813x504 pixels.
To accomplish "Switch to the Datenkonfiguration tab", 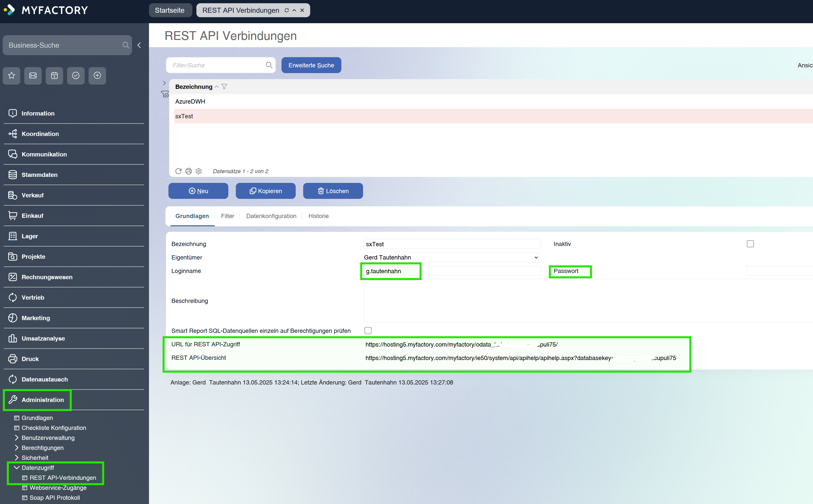I will (271, 216).
